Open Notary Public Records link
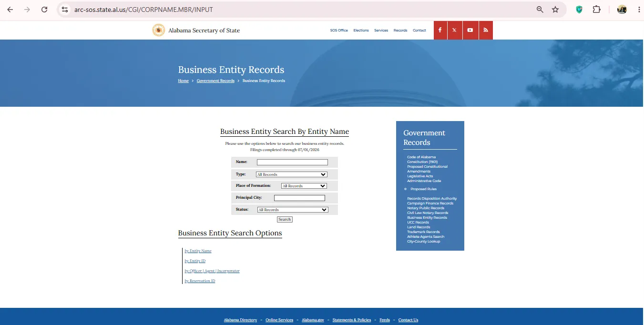644x325 pixels. [426, 208]
